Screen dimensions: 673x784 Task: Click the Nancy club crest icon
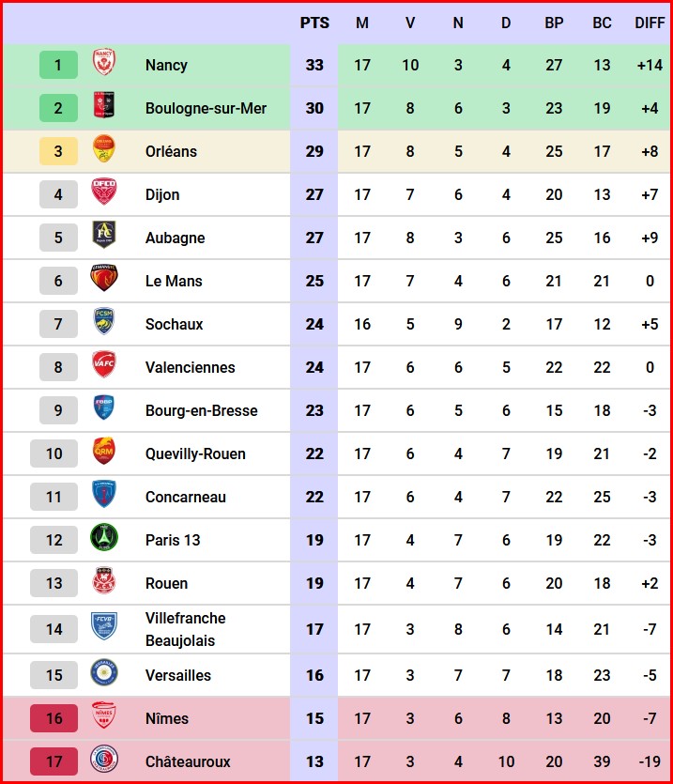(103, 65)
